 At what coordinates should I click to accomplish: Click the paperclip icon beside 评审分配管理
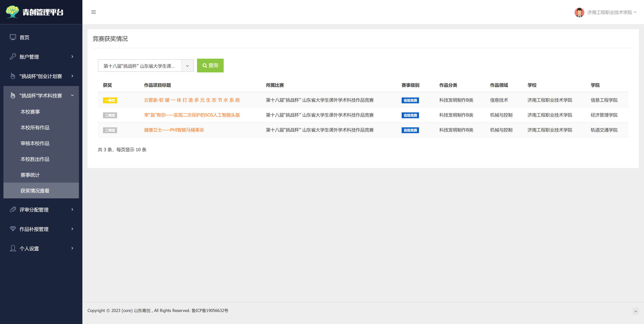13,210
